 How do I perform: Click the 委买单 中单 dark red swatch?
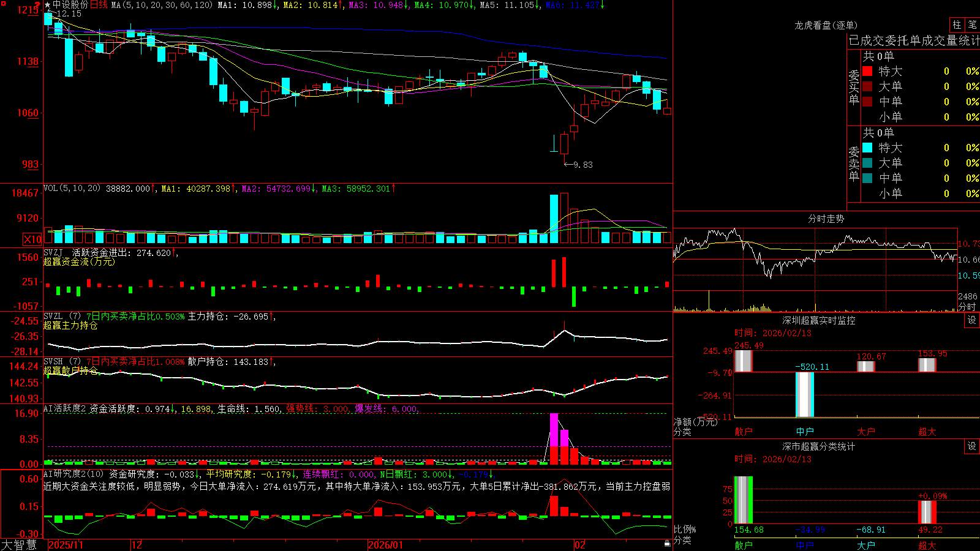click(867, 102)
